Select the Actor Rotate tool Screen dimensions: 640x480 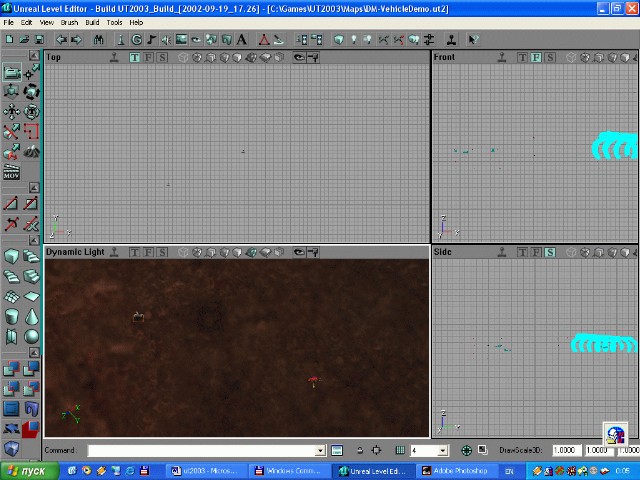tap(31, 92)
